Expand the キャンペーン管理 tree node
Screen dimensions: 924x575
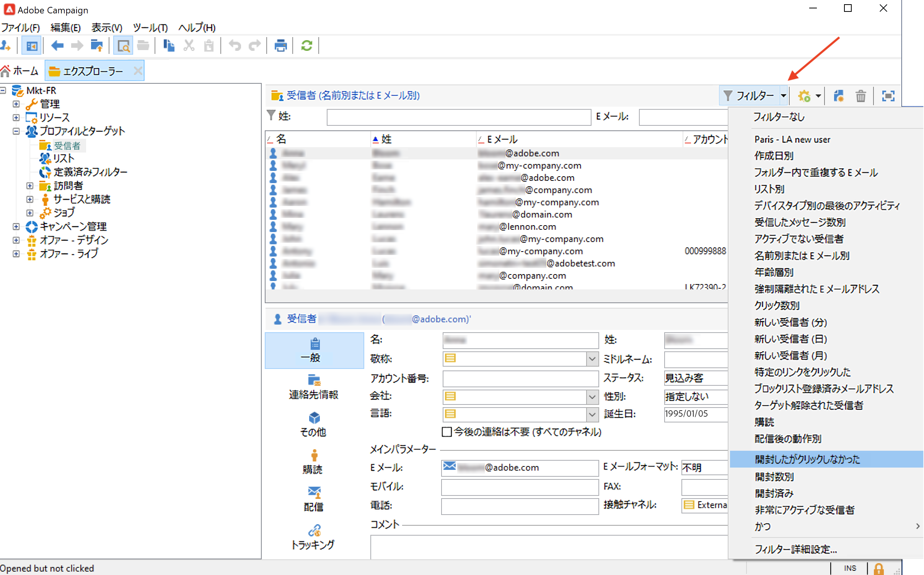(16, 227)
